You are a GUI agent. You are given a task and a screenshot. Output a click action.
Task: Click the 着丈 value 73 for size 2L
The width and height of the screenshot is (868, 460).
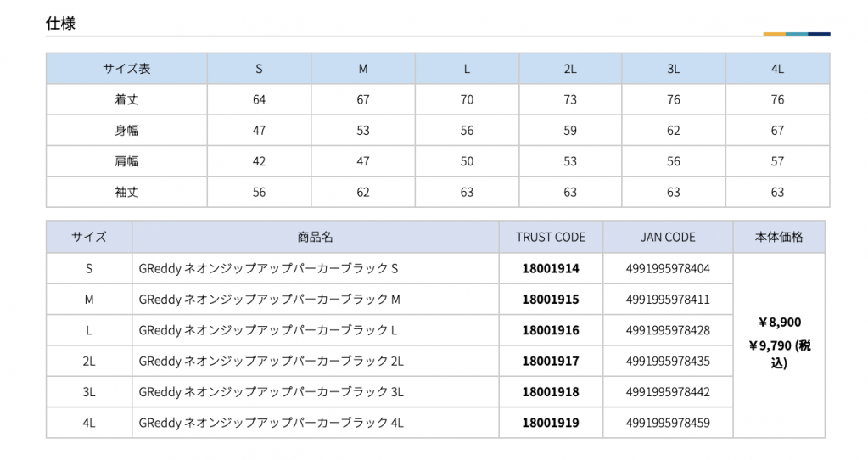click(570, 99)
